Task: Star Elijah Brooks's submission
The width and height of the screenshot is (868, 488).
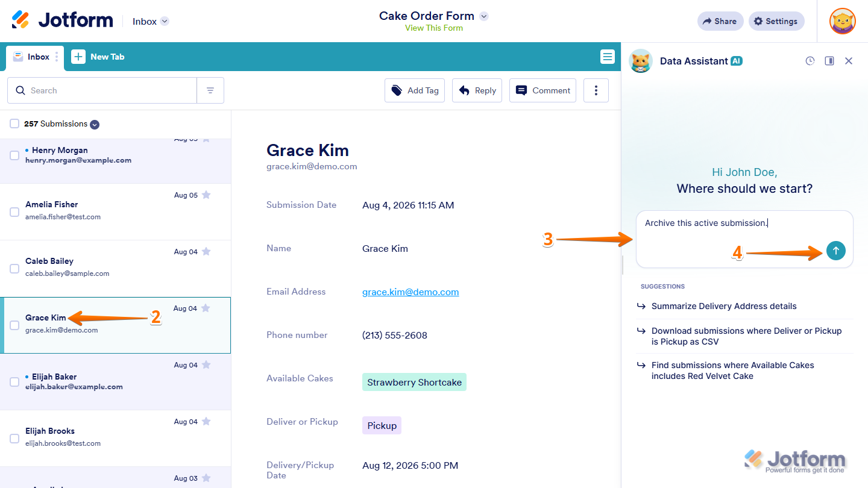Action: 206,422
